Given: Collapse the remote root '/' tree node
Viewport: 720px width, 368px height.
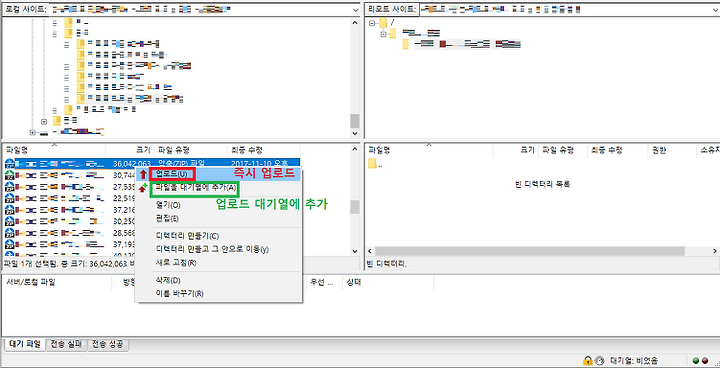Looking at the screenshot, I should [371, 23].
